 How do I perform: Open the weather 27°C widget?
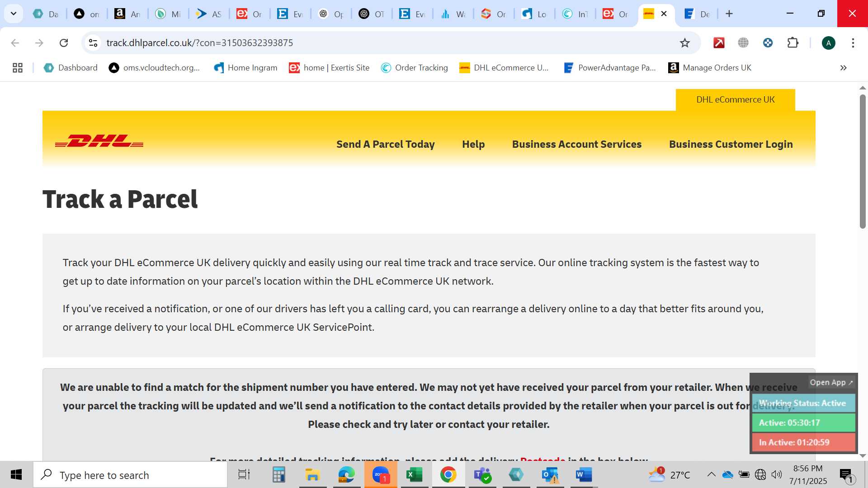tap(669, 475)
